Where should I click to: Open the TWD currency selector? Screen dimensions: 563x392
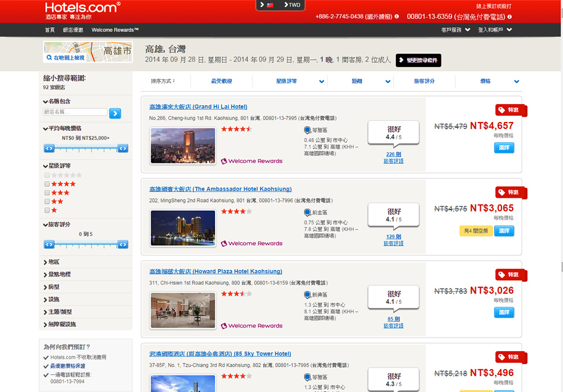(x=292, y=5)
